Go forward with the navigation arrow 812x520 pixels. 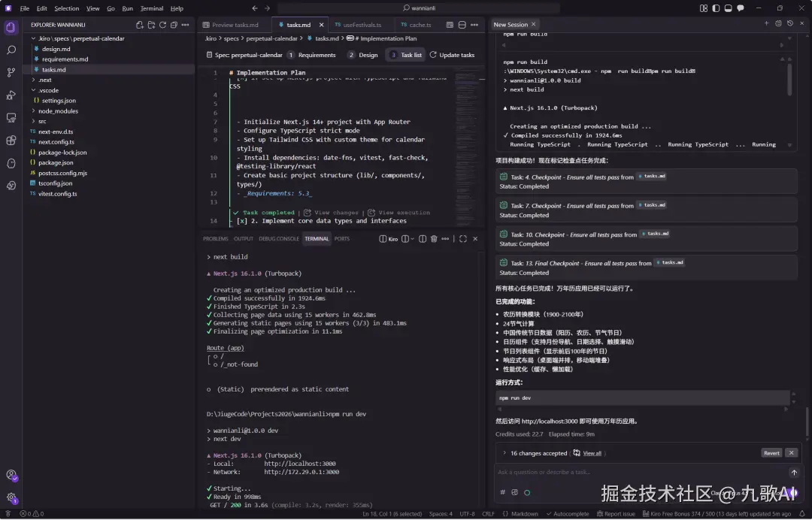(x=267, y=8)
